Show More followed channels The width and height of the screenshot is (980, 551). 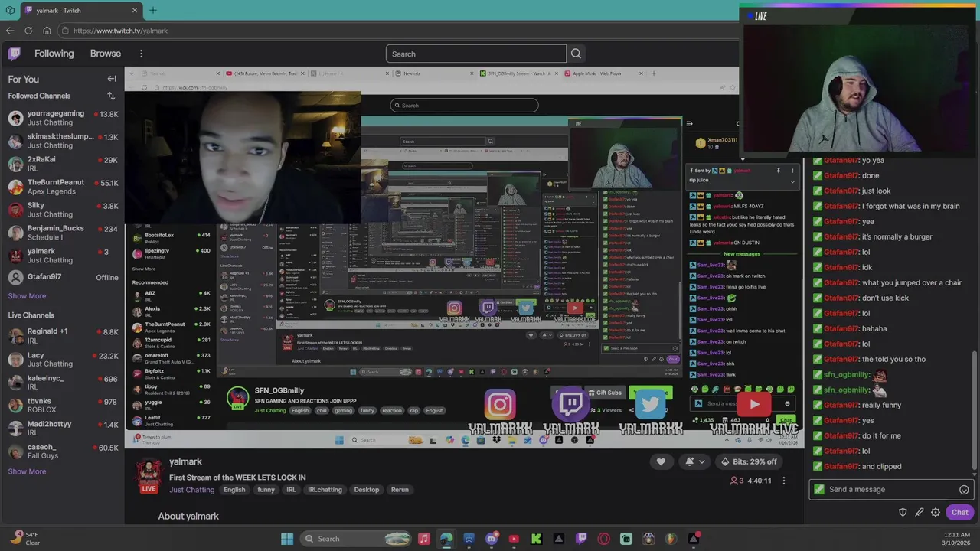tap(27, 296)
